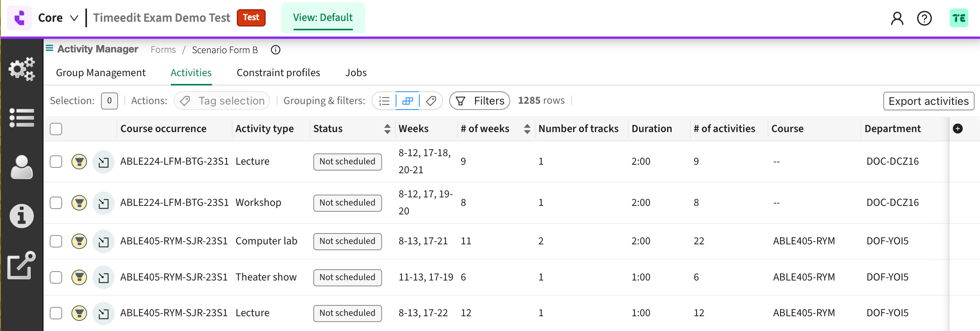Click the info circle icon in sidebar
Image resolution: width=980 pixels, height=331 pixels.
(x=22, y=216)
